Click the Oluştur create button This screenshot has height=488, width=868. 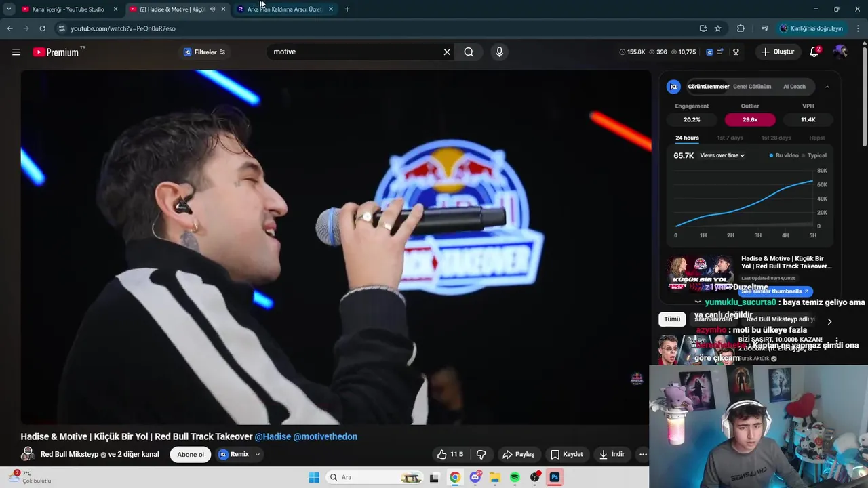click(x=778, y=52)
